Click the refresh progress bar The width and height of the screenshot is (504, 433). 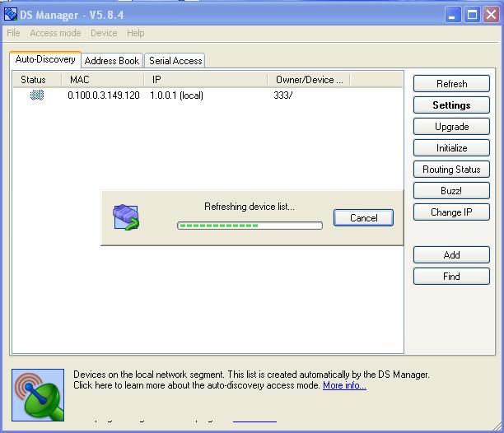point(250,225)
